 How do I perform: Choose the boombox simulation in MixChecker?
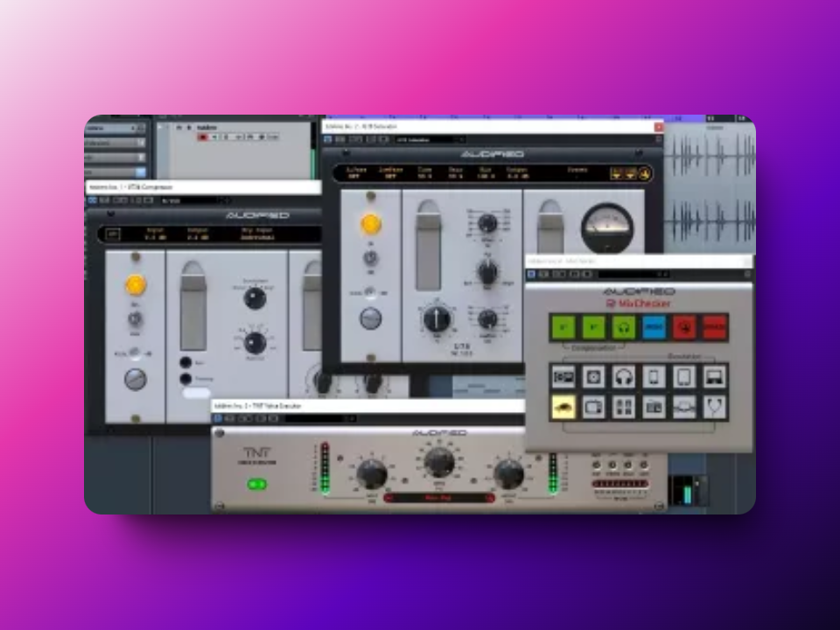(x=563, y=376)
